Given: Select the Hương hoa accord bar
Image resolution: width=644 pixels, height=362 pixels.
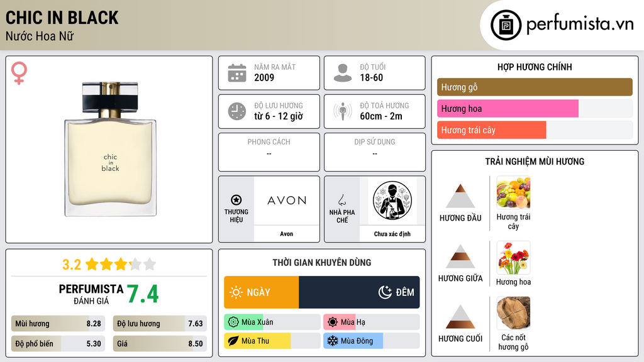Looking at the screenshot, I should (x=535, y=108).
